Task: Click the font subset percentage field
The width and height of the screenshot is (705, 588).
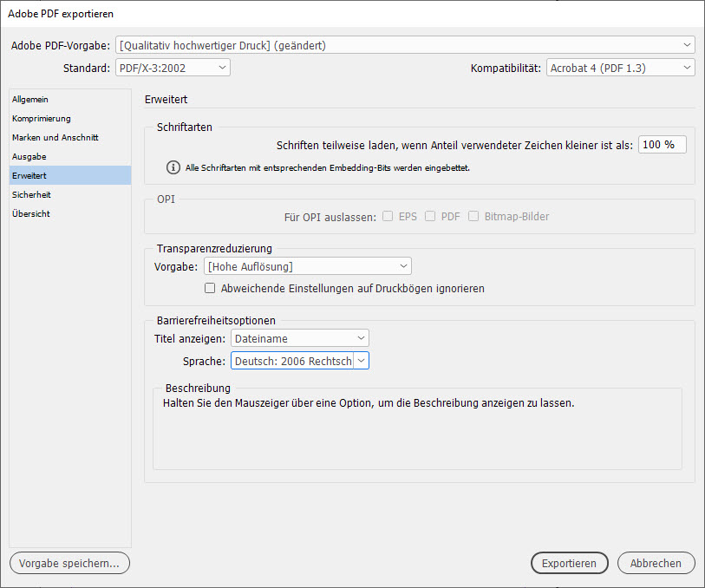Action: click(662, 145)
